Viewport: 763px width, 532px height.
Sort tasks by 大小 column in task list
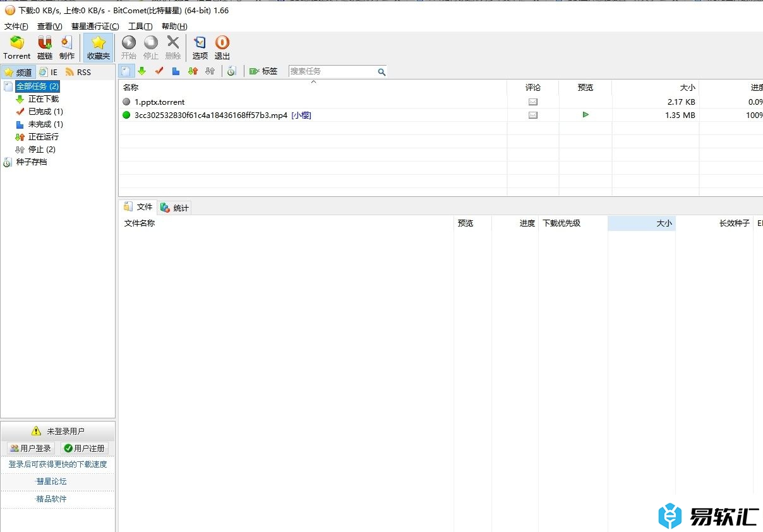click(x=656, y=88)
